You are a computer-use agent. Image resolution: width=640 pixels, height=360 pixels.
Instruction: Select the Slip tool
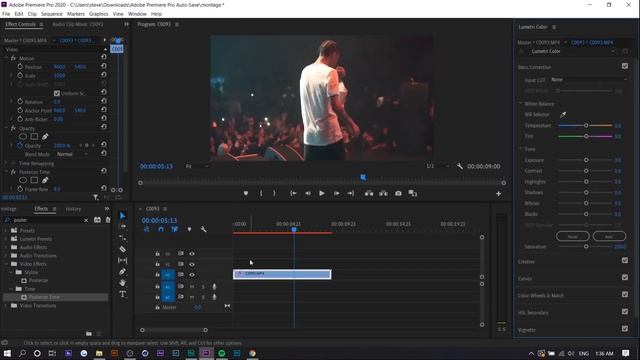pyautogui.click(x=122, y=260)
